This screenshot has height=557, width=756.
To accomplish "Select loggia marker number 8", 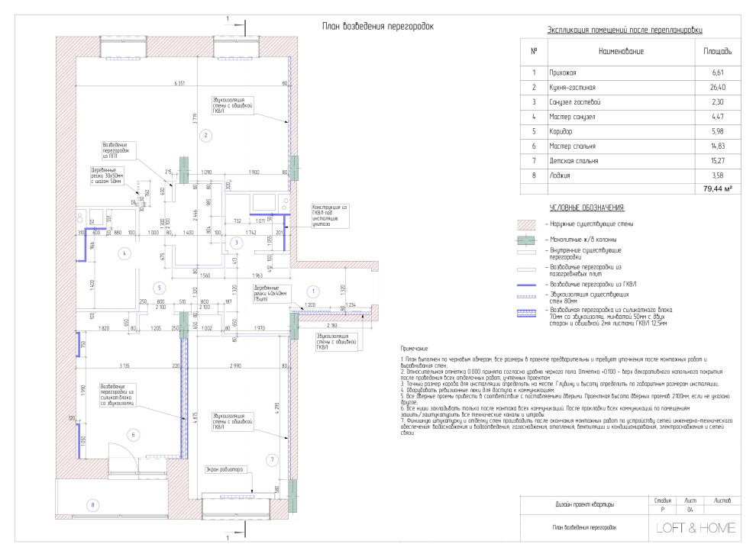I will (92, 504).
